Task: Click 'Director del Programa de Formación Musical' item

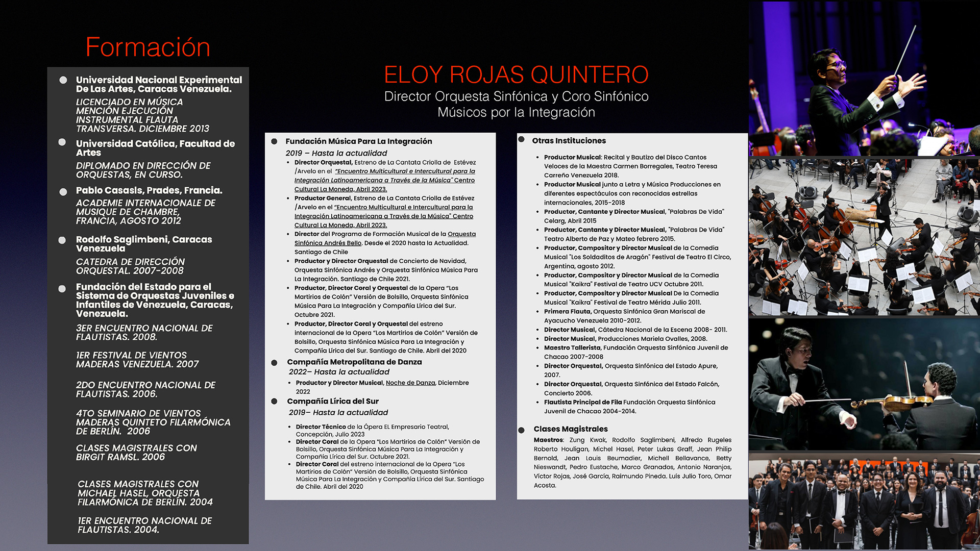Action: (385, 243)
